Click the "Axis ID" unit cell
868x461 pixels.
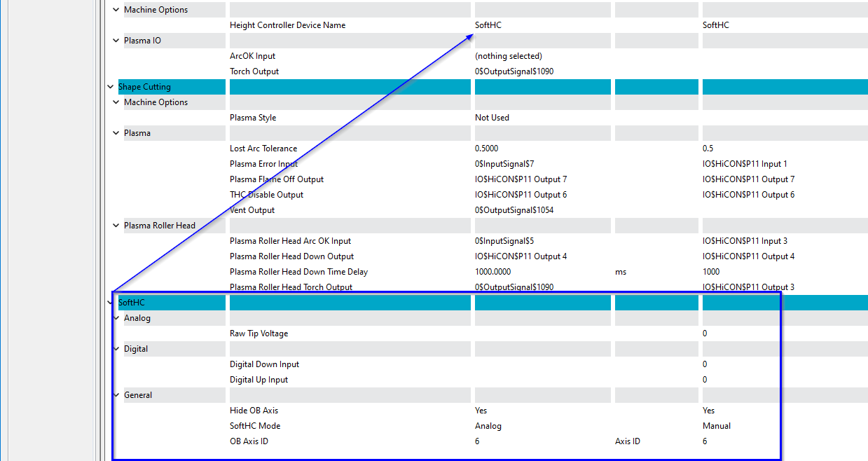[627, 441]
